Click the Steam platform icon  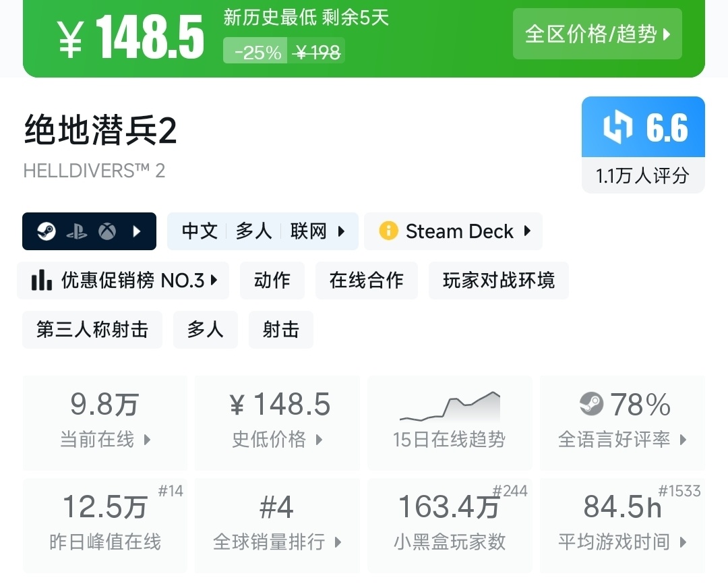[47, 231]
